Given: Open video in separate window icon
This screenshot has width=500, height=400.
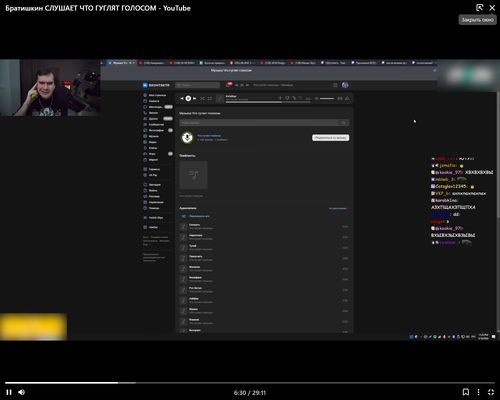Looking at the screenshot, I should 479,7.
